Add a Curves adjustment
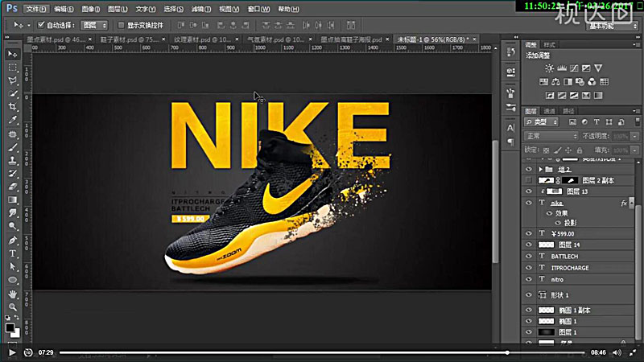Screen dimensions: 644x362 coord(574,68)
